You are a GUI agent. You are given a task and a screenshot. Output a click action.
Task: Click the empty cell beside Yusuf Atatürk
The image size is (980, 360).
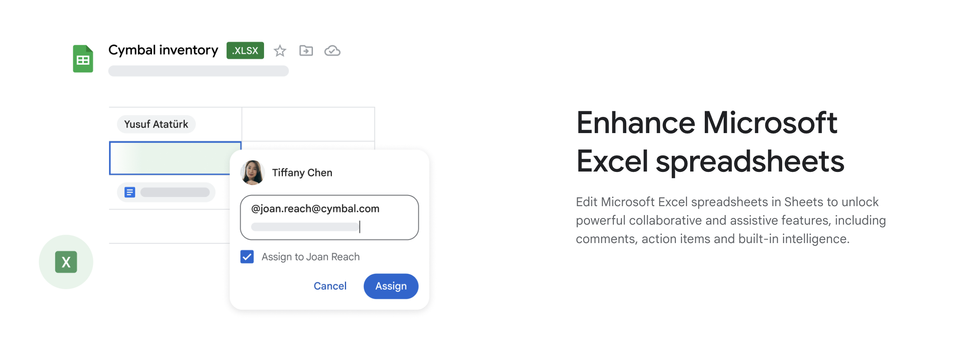click(x=308, y=124)
